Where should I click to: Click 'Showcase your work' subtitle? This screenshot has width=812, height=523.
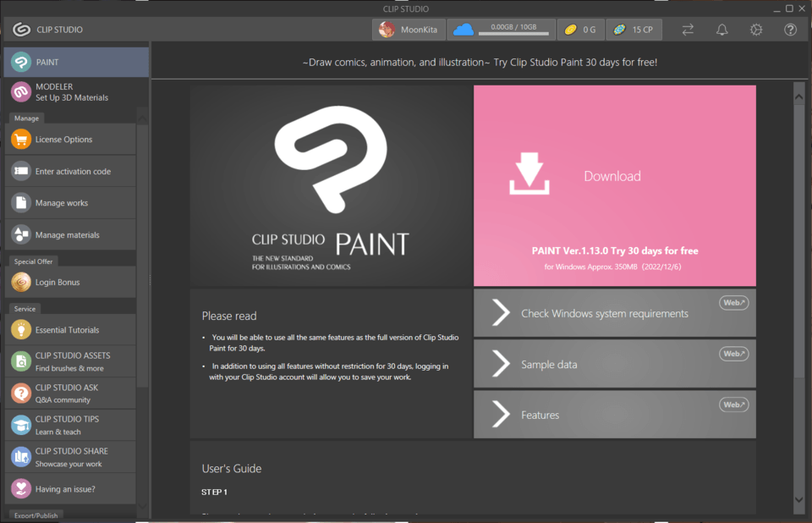pos(69,464)
